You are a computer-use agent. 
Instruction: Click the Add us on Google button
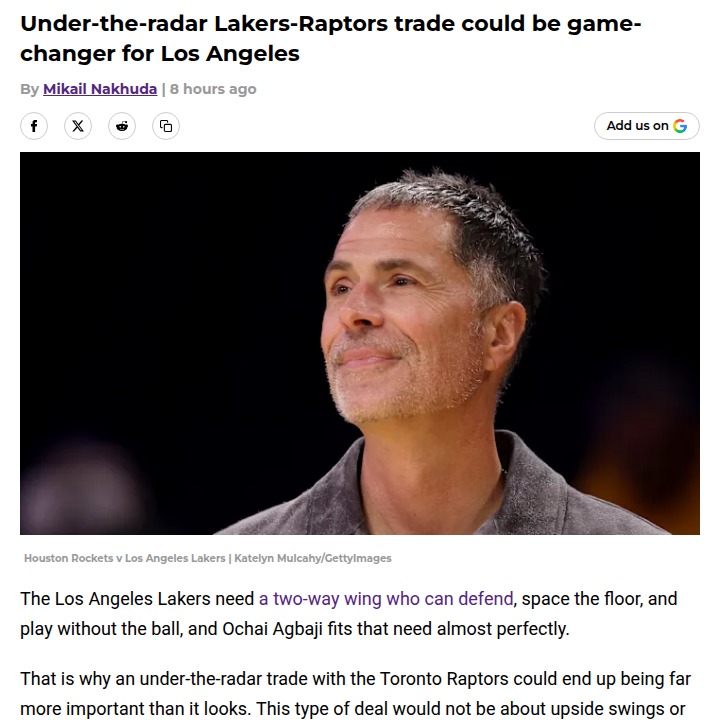coord(647,126)
